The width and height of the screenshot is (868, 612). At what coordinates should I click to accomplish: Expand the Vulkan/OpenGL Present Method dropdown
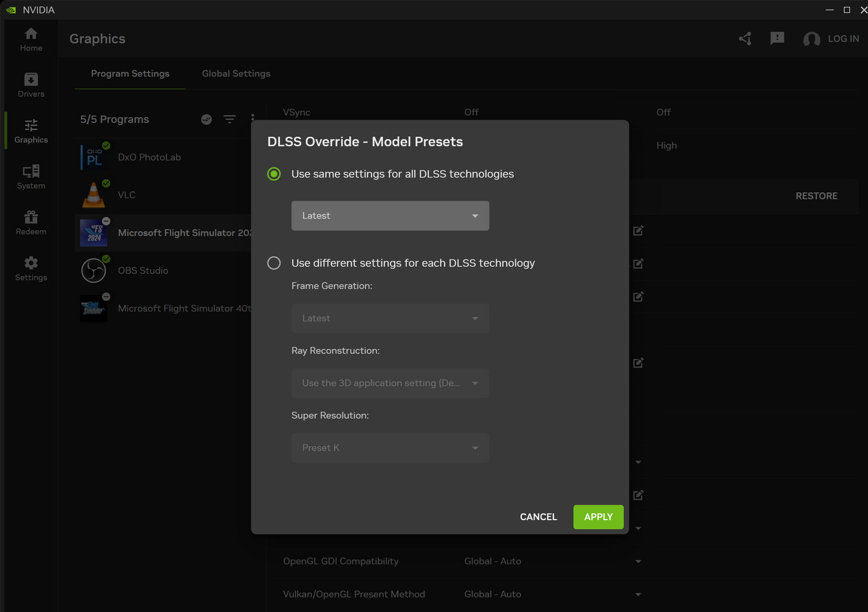coord(638,594)
